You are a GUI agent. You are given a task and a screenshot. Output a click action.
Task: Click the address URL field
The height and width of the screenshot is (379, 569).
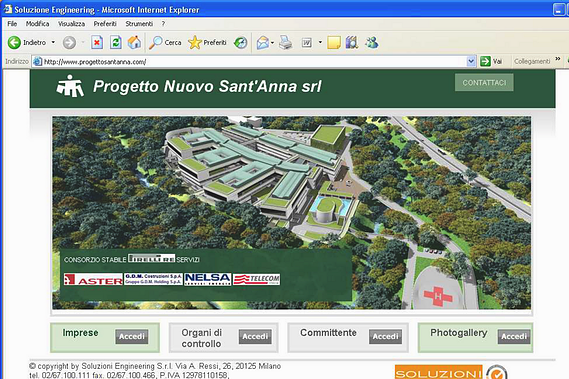pos(249,61)
